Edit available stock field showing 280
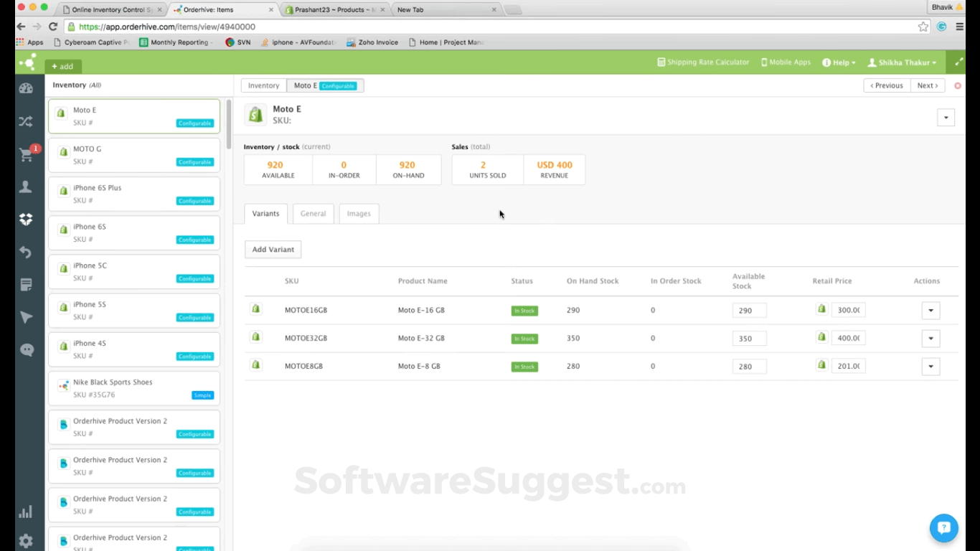 point(749,367)
